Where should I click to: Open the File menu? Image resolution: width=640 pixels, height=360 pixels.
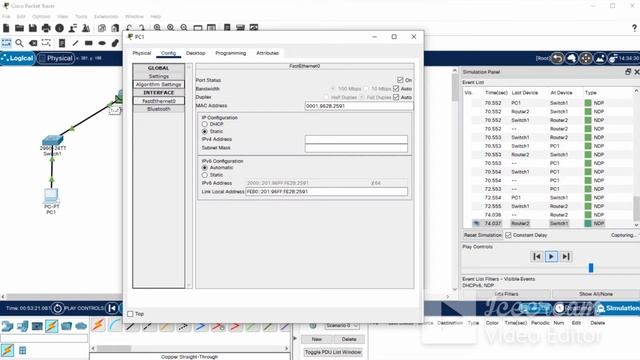[x=6, y=16]
